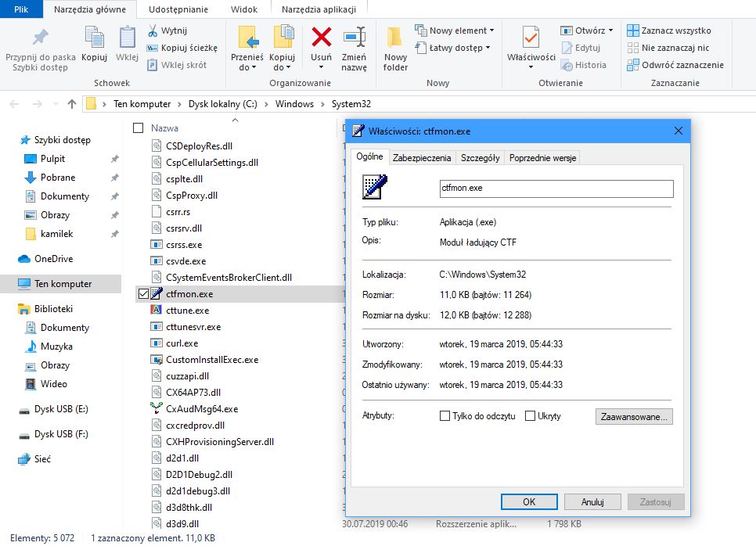Close the Właściwości: ctfmon.exe dialog
Image resolution: width=756 pixels, height=546 pixels.
678,131
